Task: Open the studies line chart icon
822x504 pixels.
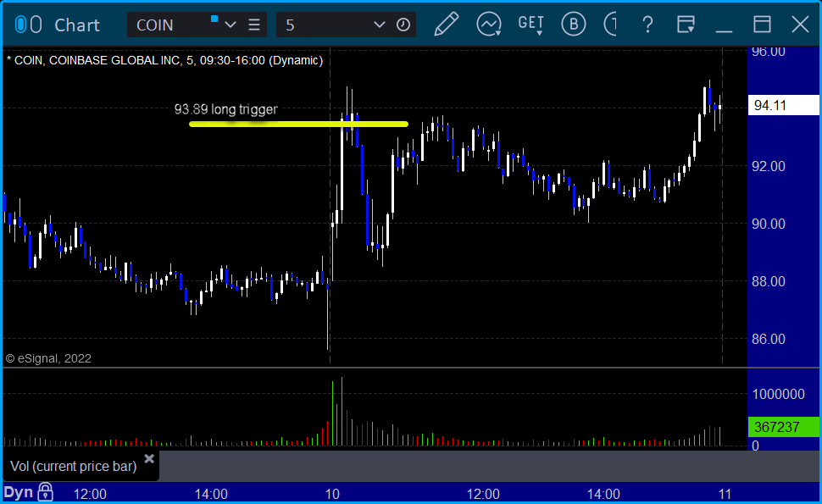Action: 489,25
